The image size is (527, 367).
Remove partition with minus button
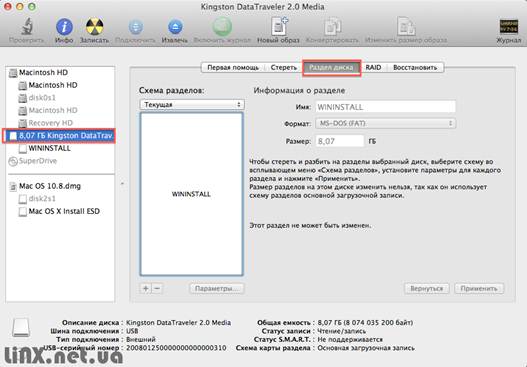coord(157,288)
